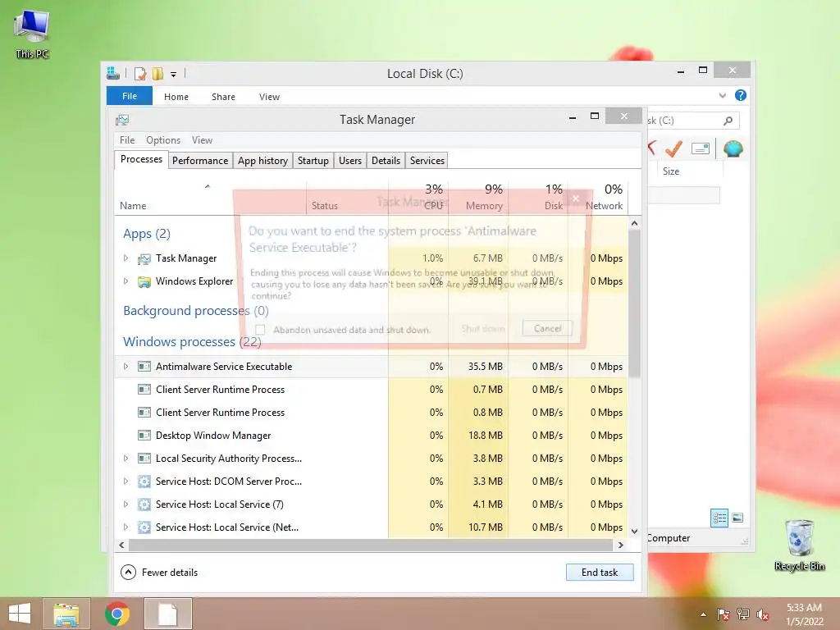This screenshot has width=840, height=630.
Task: Switch to the Details tab
Action: pos(386,161)
